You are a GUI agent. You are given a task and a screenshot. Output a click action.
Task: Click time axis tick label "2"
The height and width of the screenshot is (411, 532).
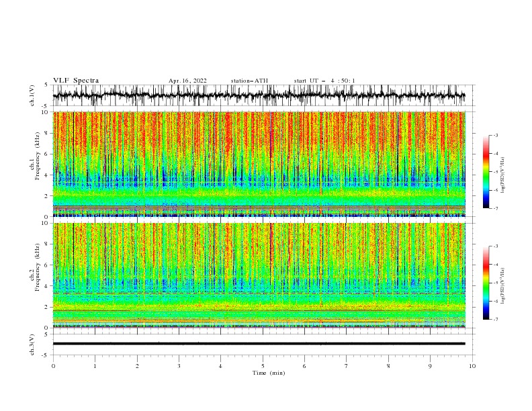pos(137,366)
